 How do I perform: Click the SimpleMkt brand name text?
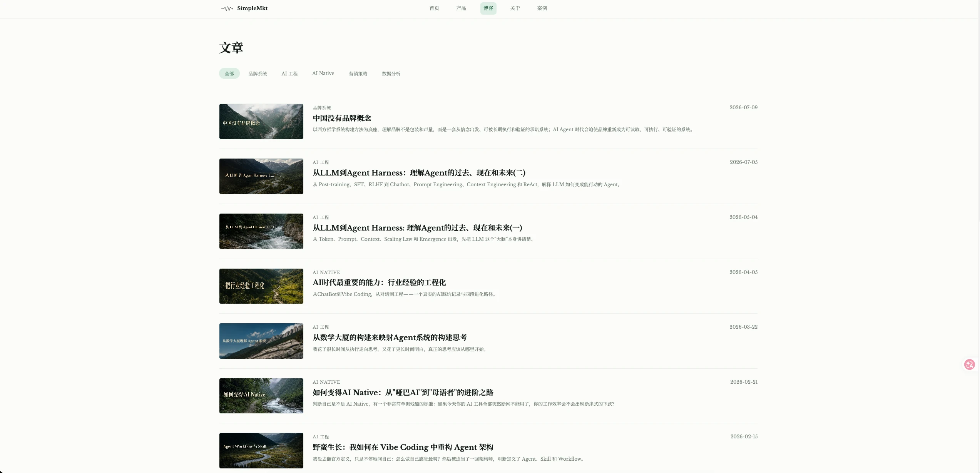click(x=252, y=8)
